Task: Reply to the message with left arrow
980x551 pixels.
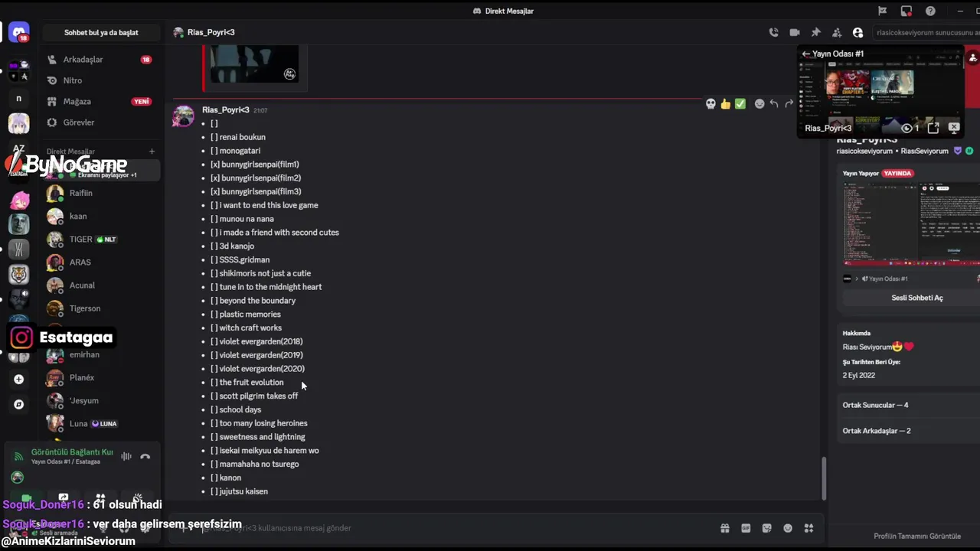Action: (774, 104)
